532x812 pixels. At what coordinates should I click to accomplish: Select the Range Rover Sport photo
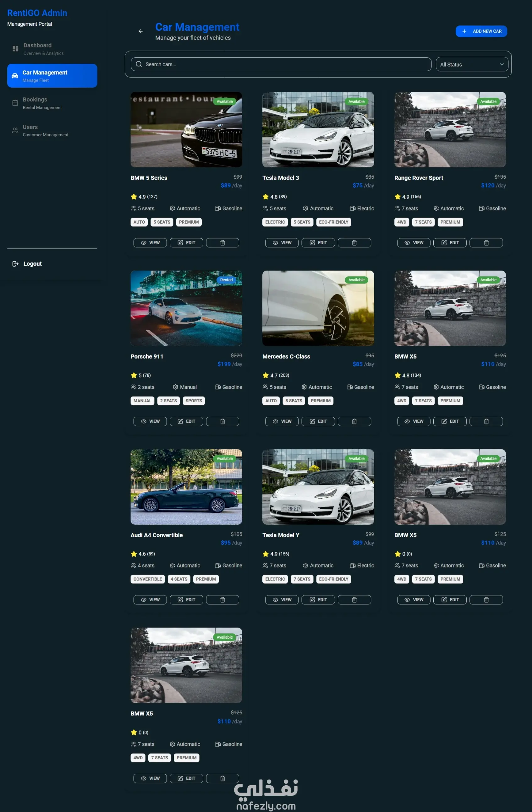(450, 130)
